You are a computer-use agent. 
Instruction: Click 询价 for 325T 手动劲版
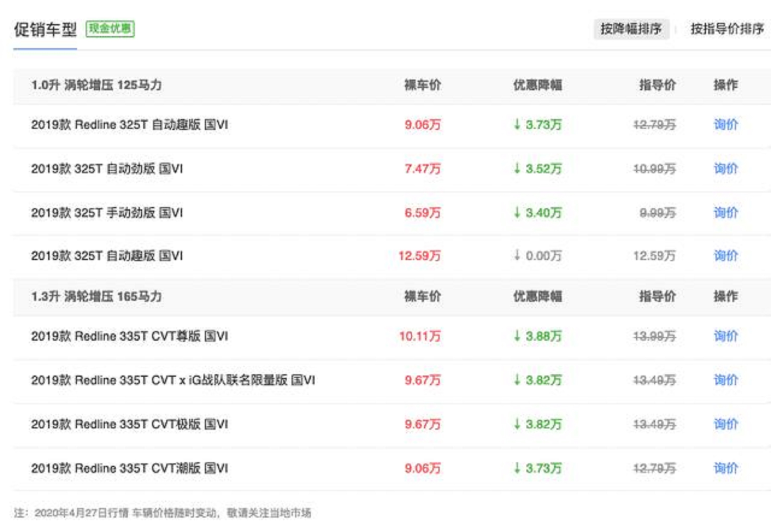[x=726, y=213]
